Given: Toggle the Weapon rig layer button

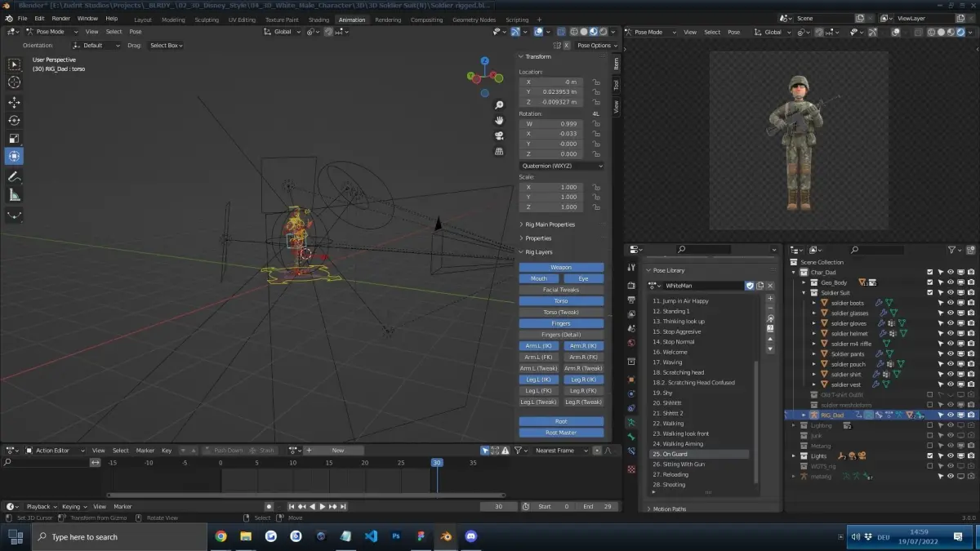Looking at the screenshot, I should pyautogui.click(x=561, y=268).
